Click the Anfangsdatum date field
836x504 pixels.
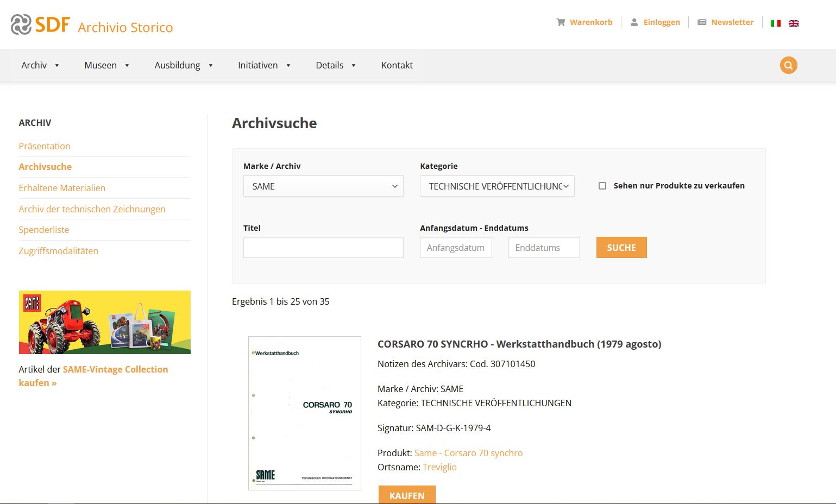point(455,248)
